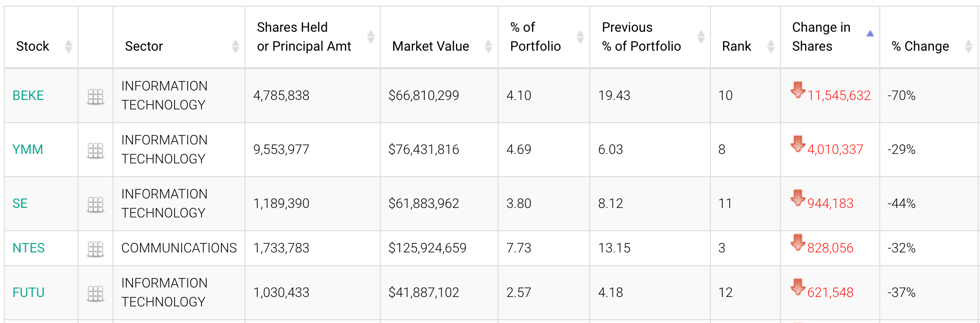Open the NTES stock link
The height and width of the screenshot is (323, 980).
28,248
